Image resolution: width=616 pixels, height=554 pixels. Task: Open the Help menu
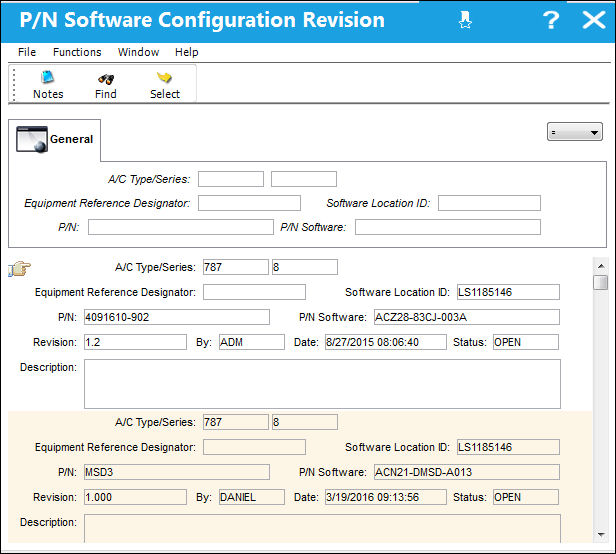[x=187, y=52]
